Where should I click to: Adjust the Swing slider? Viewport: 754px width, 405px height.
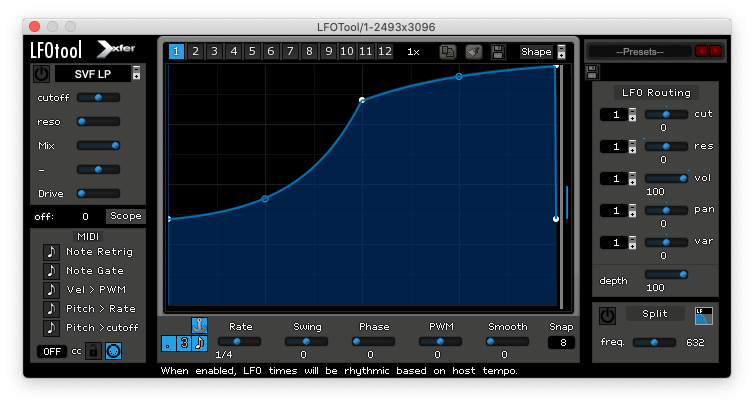coord(306,342)
